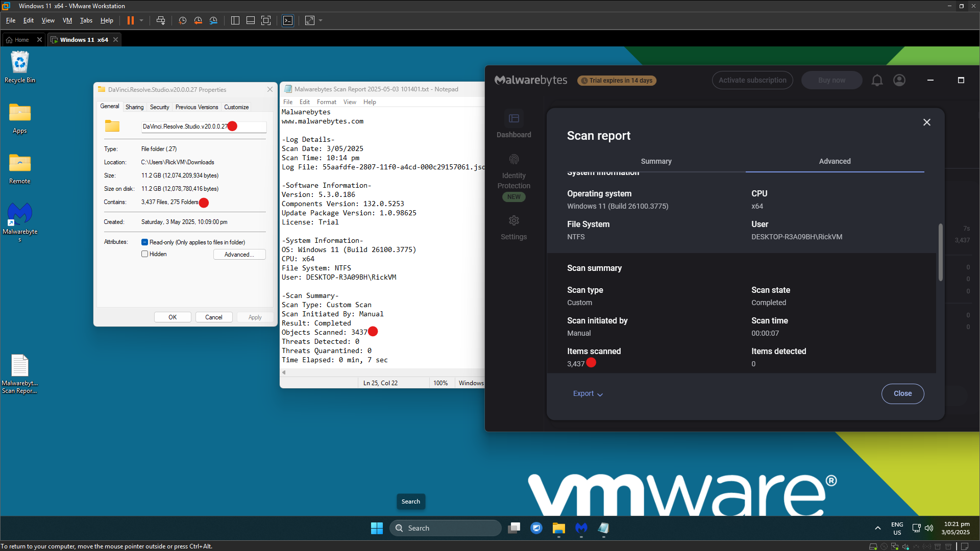Click the Windows taskbar Search box
Image resolution: width=980 pixels, height=551 pixels.
[446, 529]
